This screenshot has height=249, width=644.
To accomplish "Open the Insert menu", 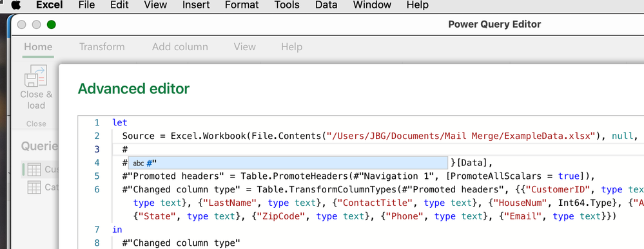I will [x=195, y=5].
